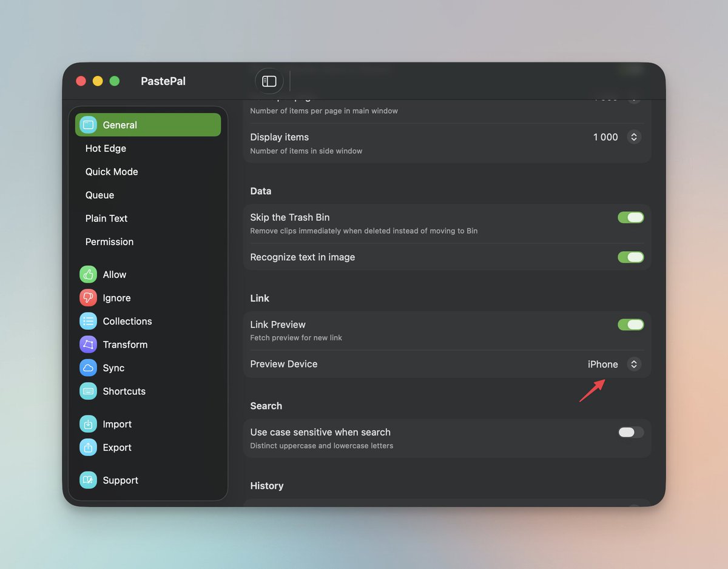Open the Shortcuts section icon
The width and height of the screenshot is (728, 569).
pyautogui.click(x=87, y=391)
